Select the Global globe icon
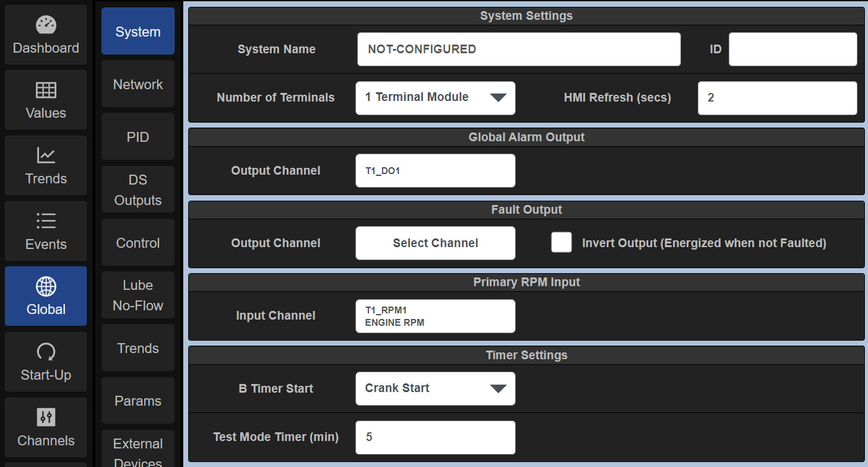The image size is (868, 467). click(x=46, y=287)
